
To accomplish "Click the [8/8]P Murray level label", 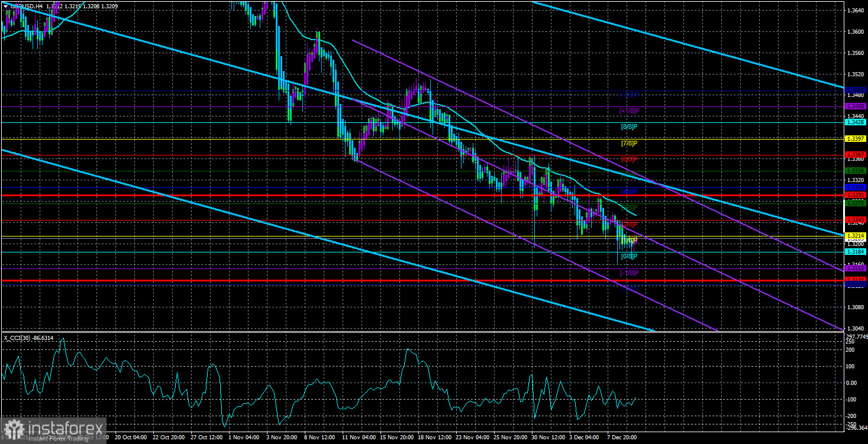I will pos(629,127).
